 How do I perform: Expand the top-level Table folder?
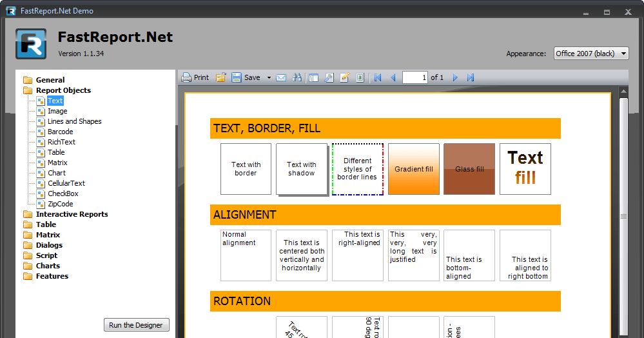click(46, 224)
